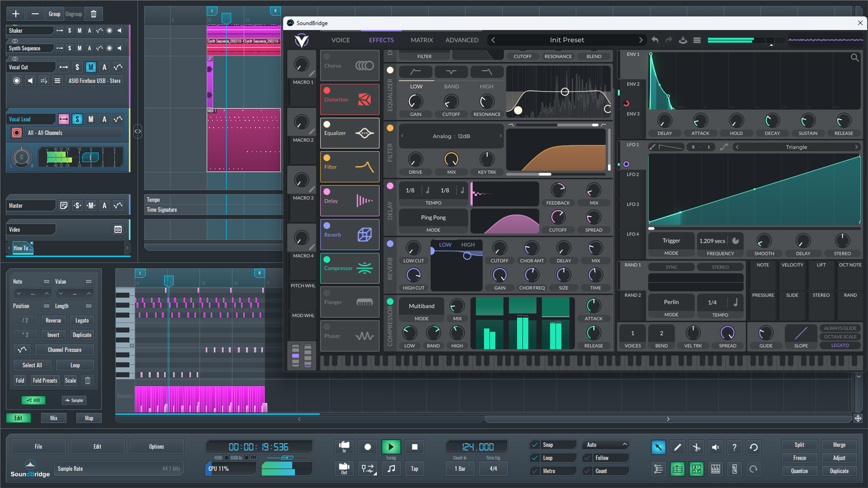This screenshot has height=488, width=868.
Task: Unmute the Vocal Cut track M button
Action: (x=91, y=67)
